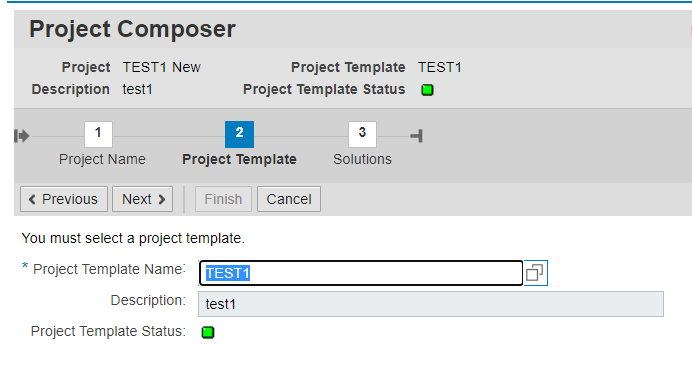
Task: Open the value help icon beside Project Template Name
Action: 535,273
